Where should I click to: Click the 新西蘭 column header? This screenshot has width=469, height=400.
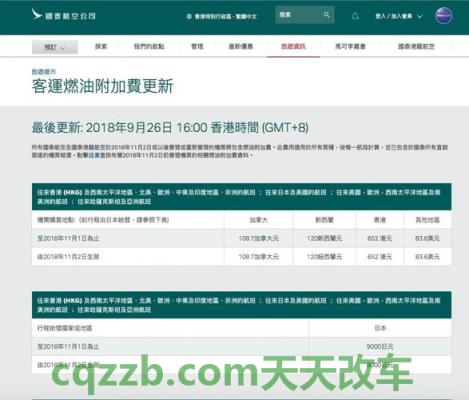324,220
